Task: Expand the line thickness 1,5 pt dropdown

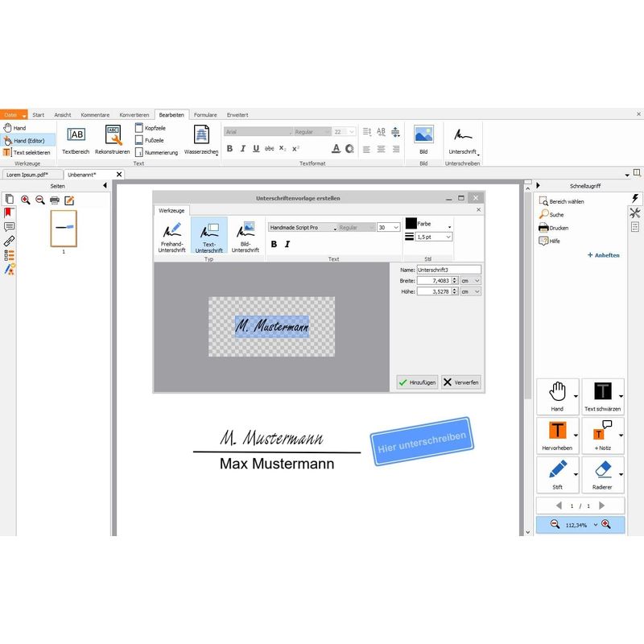Action: (x=434, y=237)
